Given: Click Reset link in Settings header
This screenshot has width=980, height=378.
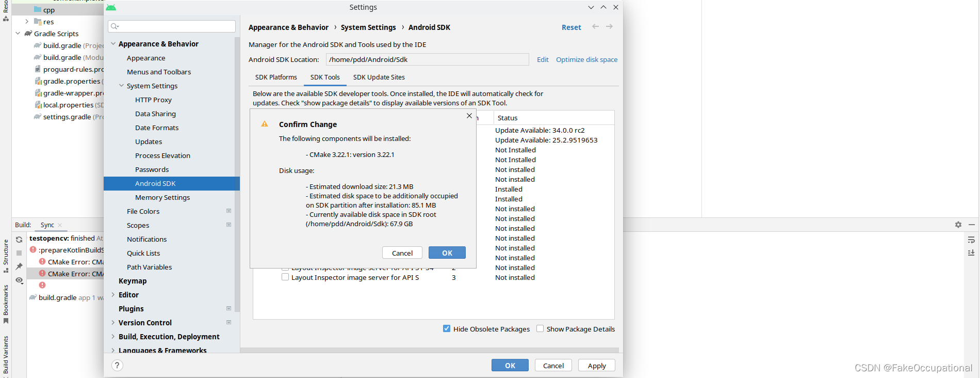Looking at the screenshot, I should (571, 27).
